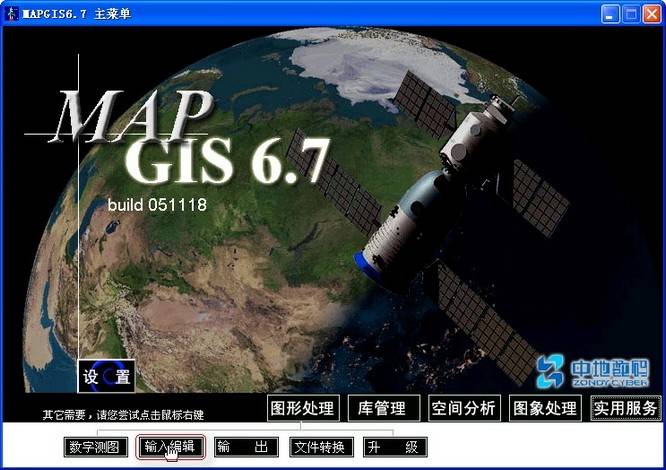Select the 库管理 main menu tab
The width and height of the screenshot is (666, 470).
click(x=384, y=408)
